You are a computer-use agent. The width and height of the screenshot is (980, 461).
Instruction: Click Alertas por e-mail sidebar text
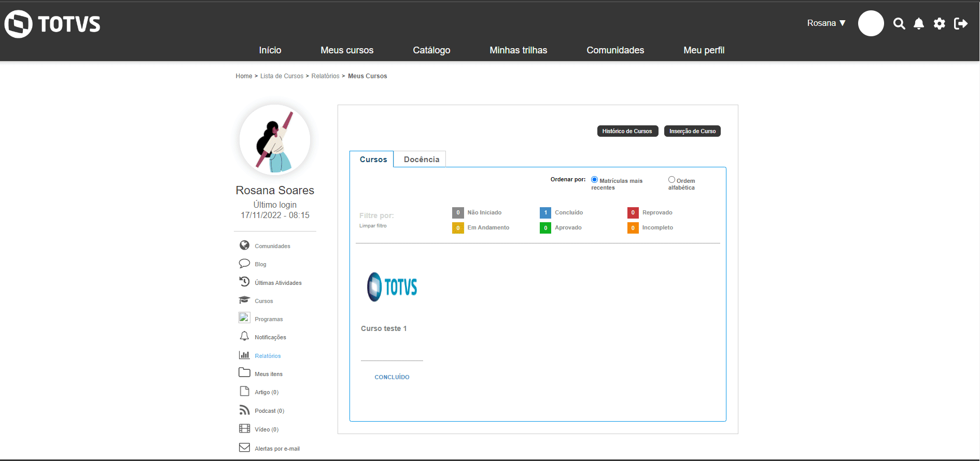[277, 449]
